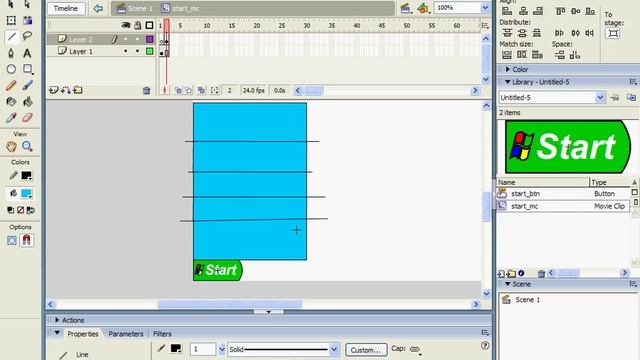Toggle Snap to Objects magnet option
This screenshot has height=360, width=640.
pyautogui.click(x=27, y=240)
